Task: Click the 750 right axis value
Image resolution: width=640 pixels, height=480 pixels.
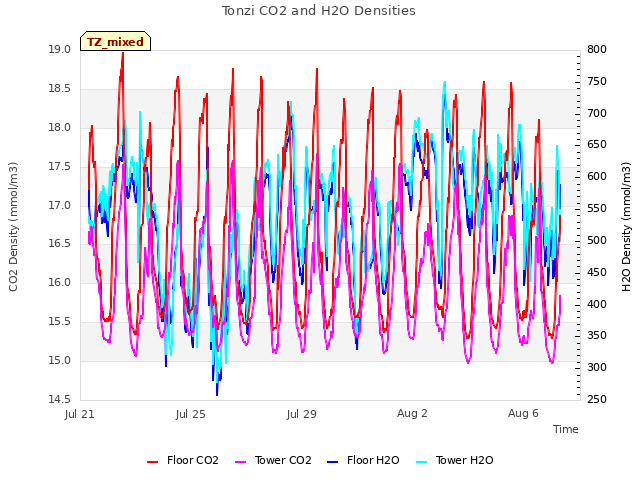Action: (597, 82)
